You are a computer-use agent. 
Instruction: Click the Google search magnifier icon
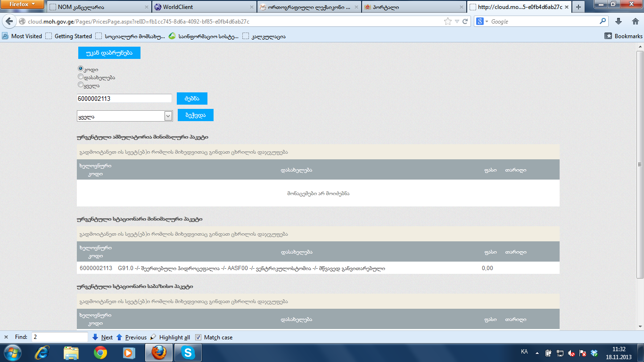pyautogui.click(x=603, y=21)
